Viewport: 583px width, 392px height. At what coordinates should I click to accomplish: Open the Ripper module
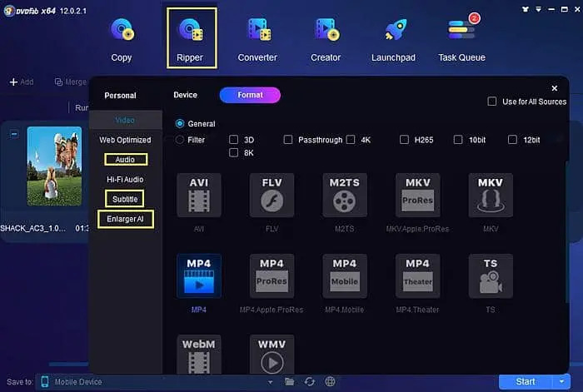192,38
